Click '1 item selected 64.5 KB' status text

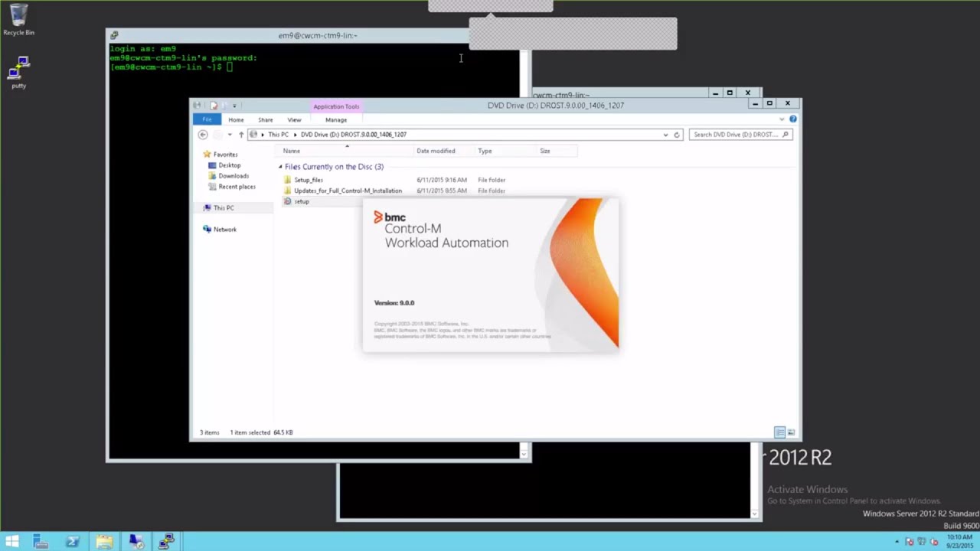pos(261,432)
